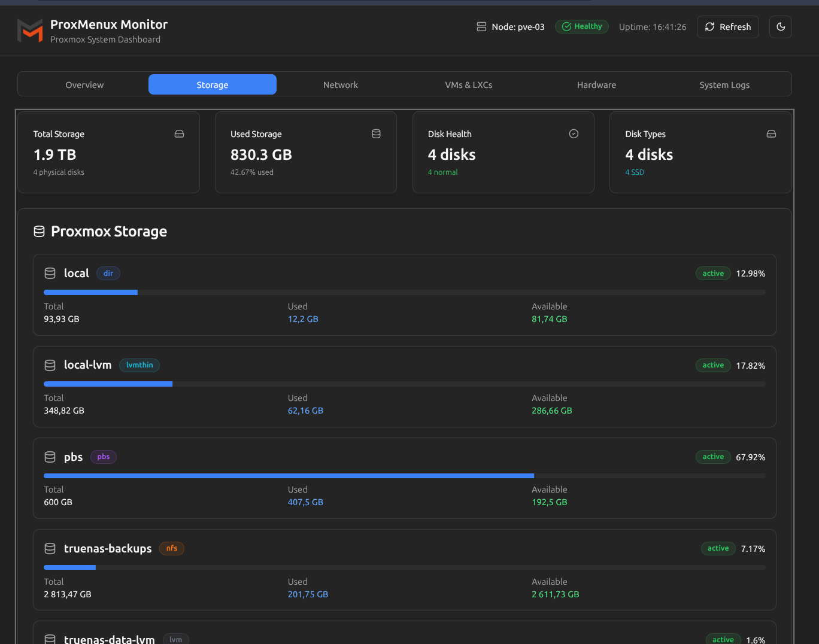Click the database icon beside local-lvm storage
Screen dimensions: 819x644
tap(50, 365)
